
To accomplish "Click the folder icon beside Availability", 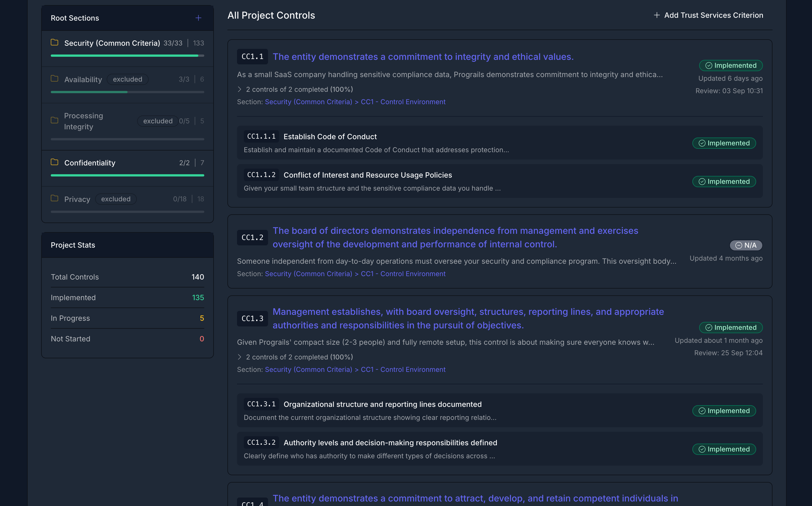I will click(54, 79).
